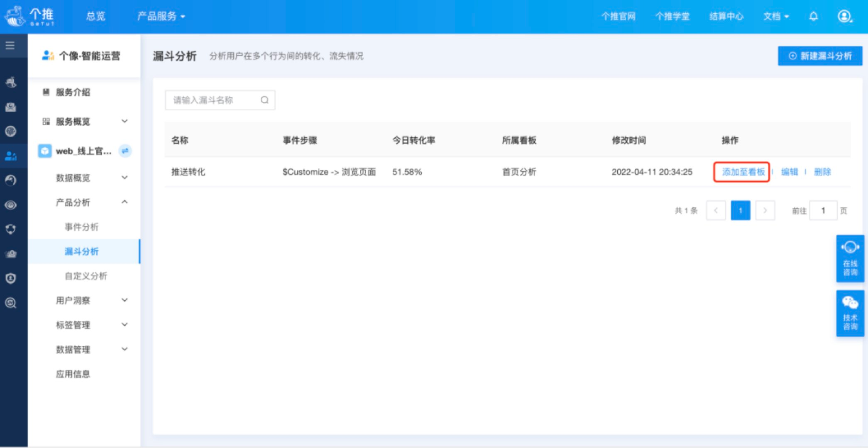Open the notification bell
This screenshot has width=868, height=448.
point(813,16)
